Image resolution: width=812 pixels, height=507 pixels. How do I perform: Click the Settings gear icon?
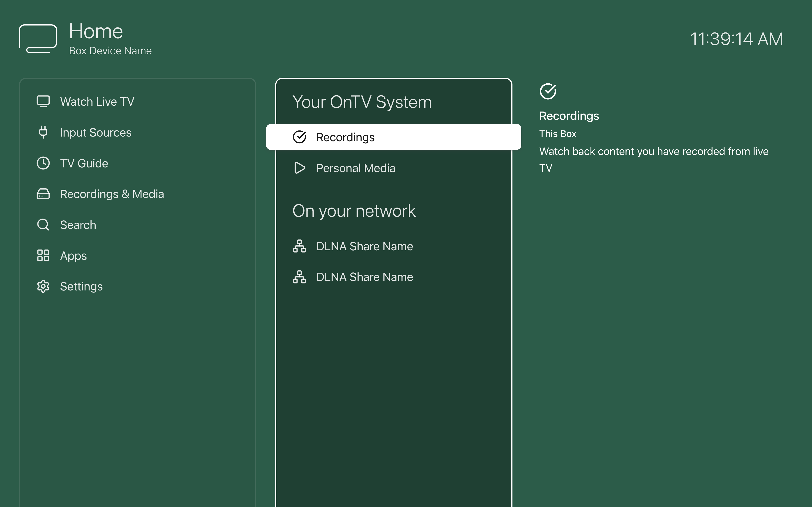[43, 286]
